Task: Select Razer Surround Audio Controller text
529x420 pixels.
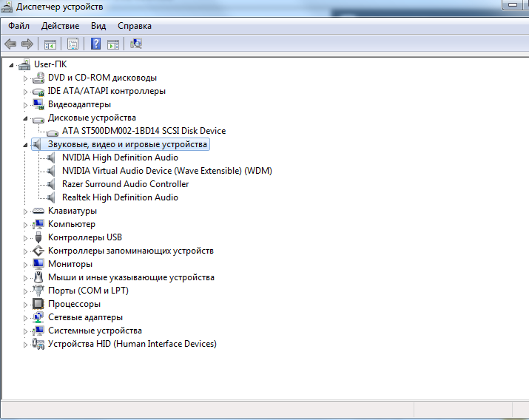Action: coord(125,184)
